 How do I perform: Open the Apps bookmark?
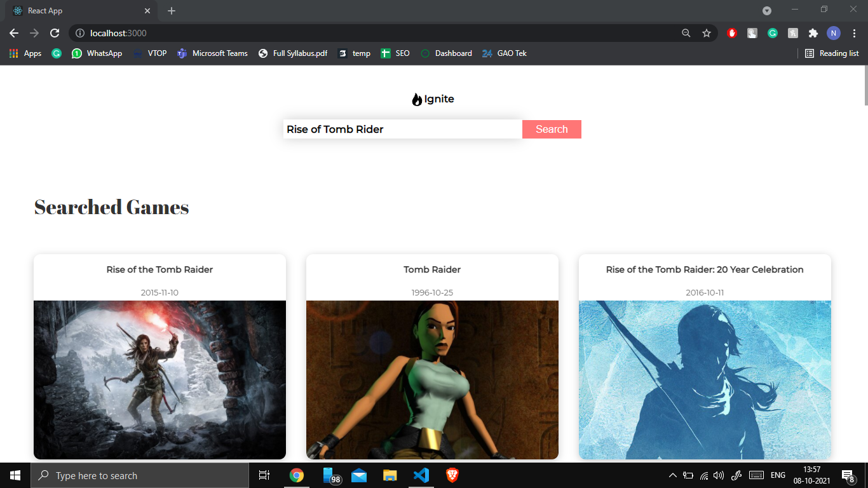point(25,53)
